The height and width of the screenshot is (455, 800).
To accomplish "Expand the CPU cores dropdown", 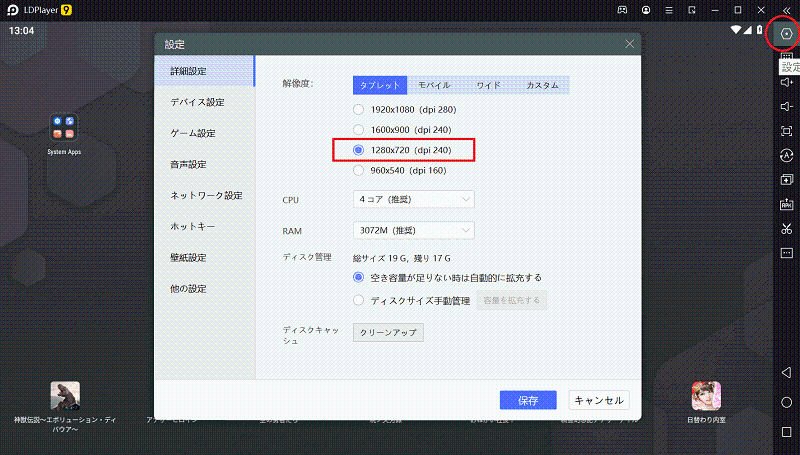I will (415, 200).
